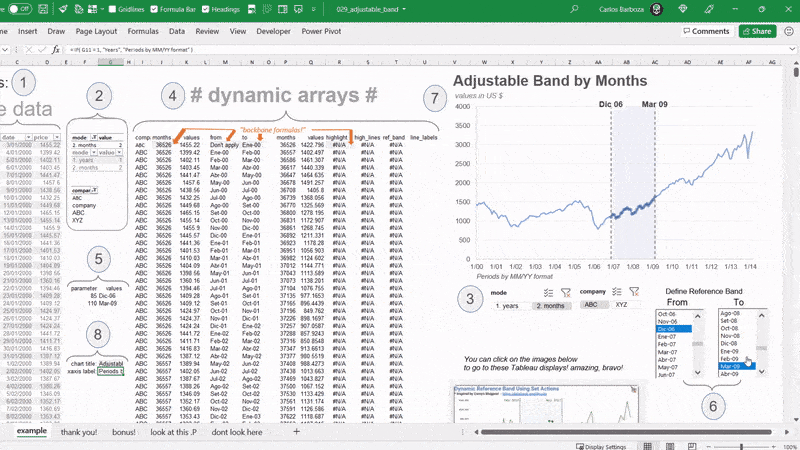This screenshot has height=450, width=800.
Task: Click the formula bar Enter checkmark icon
Action: click(x=42, y=49)
